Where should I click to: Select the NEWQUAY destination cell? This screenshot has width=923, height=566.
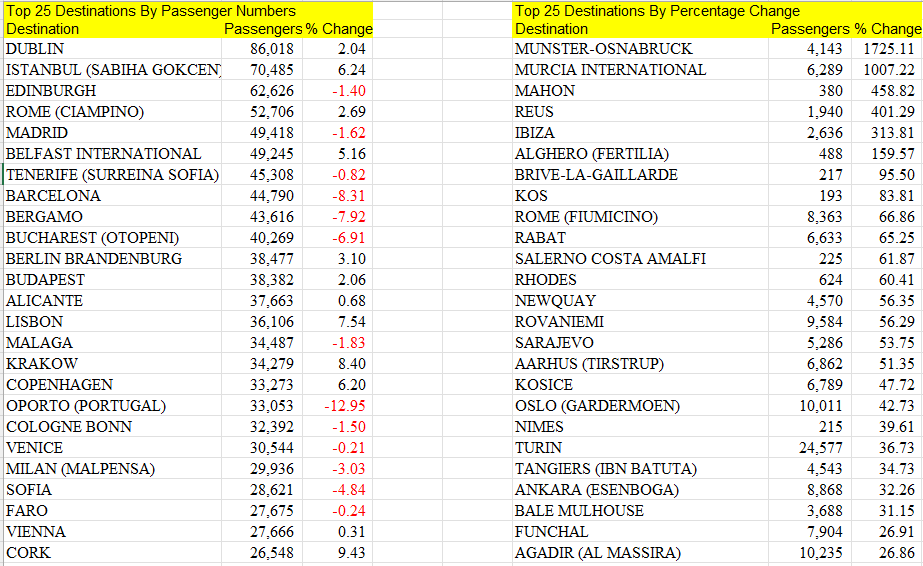[640, 301]
